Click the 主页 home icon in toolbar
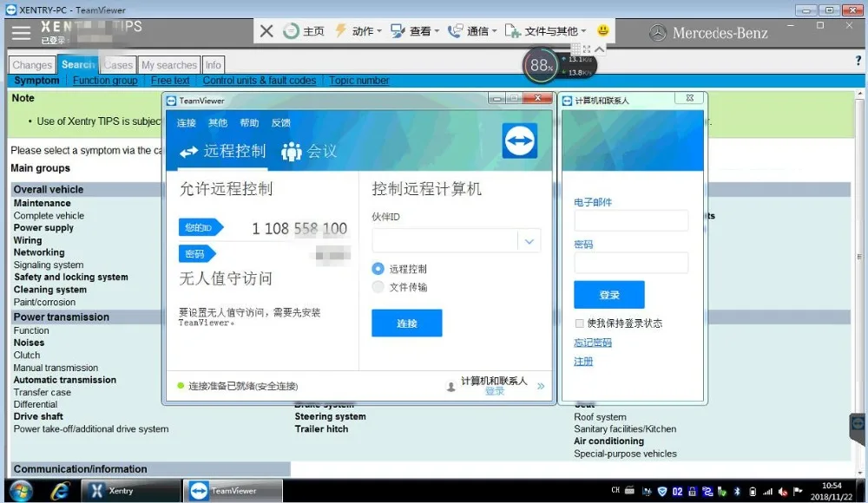 pyautogui.click(x=291, y=31)
